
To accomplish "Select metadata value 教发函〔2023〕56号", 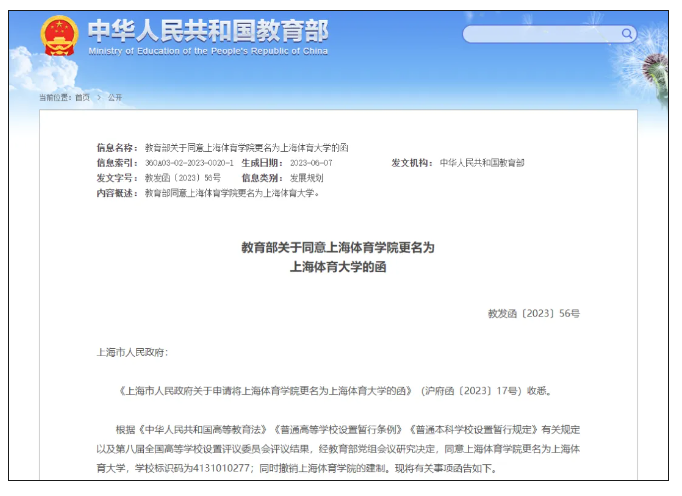I will coord(183,178).
